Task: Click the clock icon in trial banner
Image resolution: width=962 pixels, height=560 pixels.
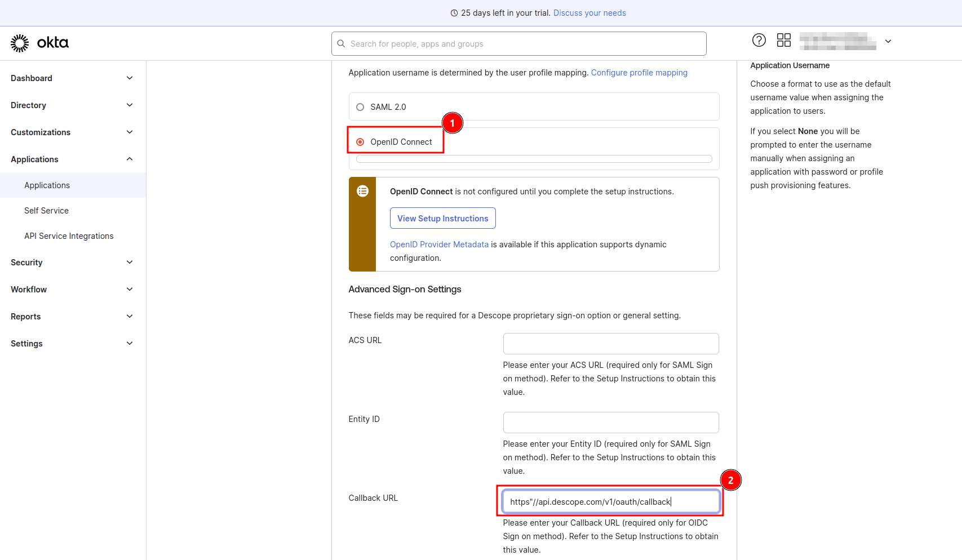Action: point(454,12)
